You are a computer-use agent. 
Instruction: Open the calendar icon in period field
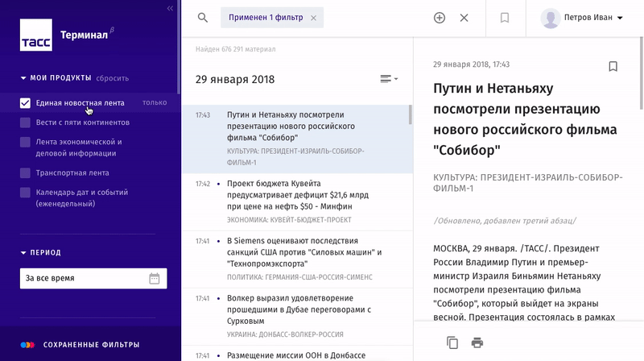click(155, 278)
